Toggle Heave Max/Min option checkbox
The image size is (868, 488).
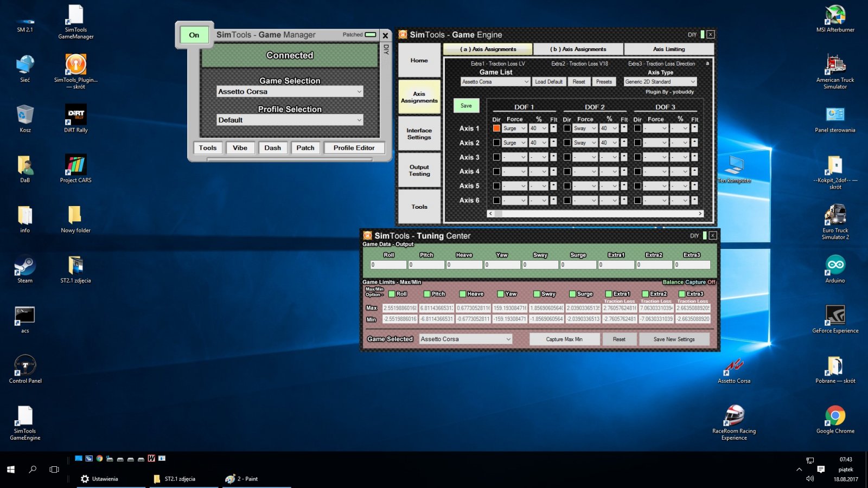point(463,294)
